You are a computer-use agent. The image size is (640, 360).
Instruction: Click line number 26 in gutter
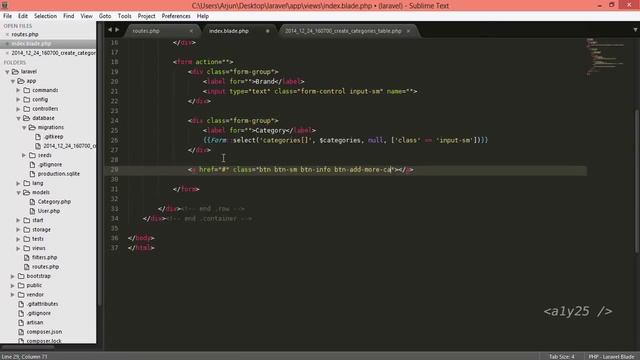pos(114,140)
